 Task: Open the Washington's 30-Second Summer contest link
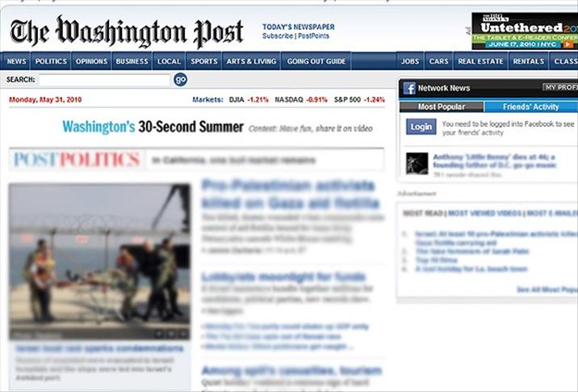coord(153,127)
